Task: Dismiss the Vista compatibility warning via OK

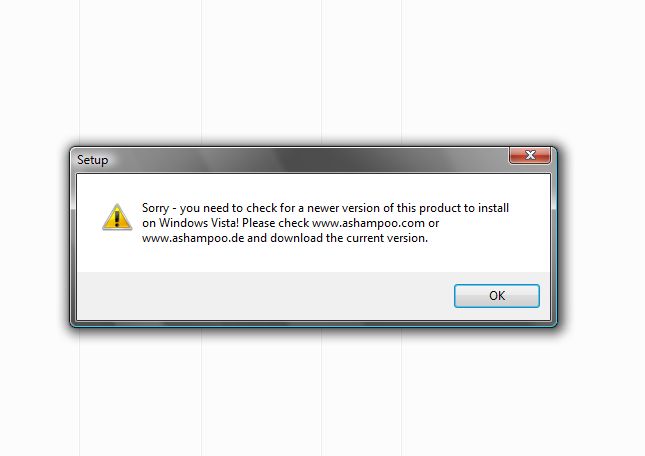Action: [x=497, y=296]
